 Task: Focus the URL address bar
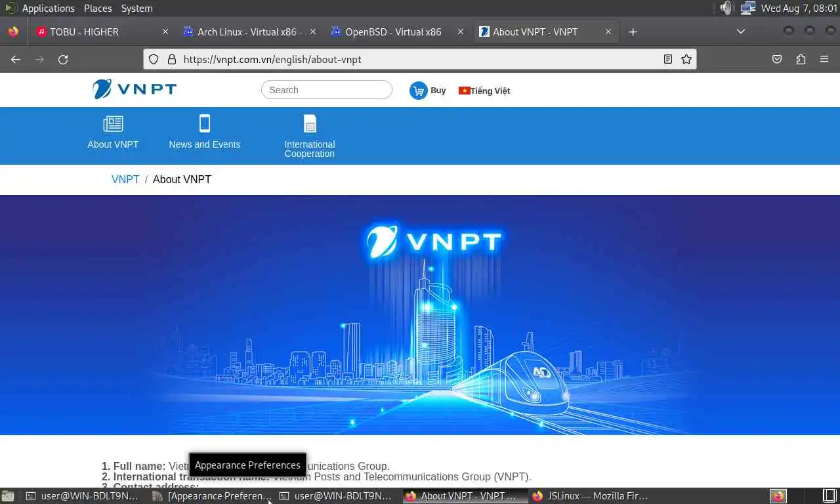coord(420,59)
